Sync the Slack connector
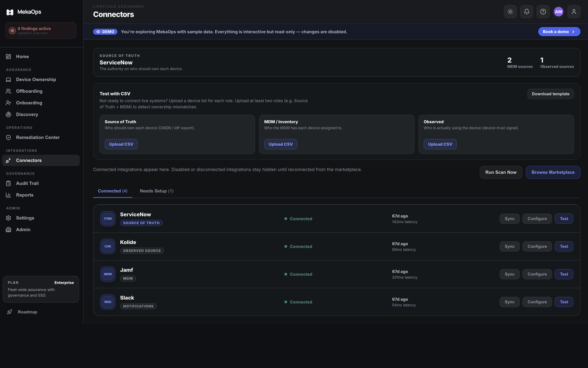 pos(510,302)
